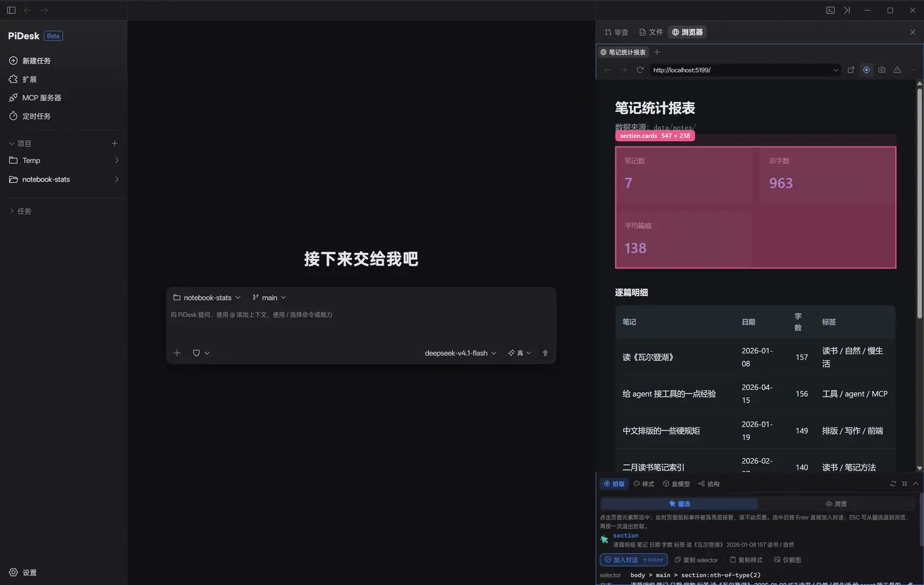
Task: Expand the URL history dropdown arrow
Action: [835, 70]
